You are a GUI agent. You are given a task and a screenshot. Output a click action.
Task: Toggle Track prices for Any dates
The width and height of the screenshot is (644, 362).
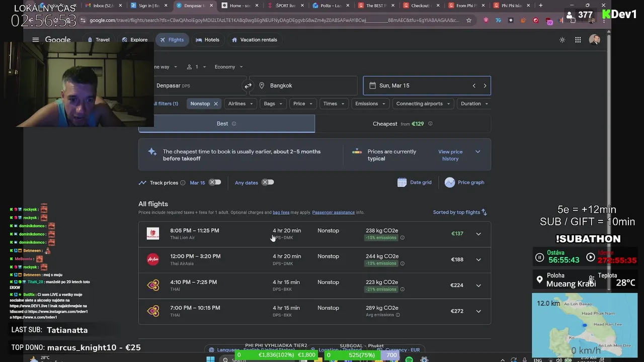268,183
